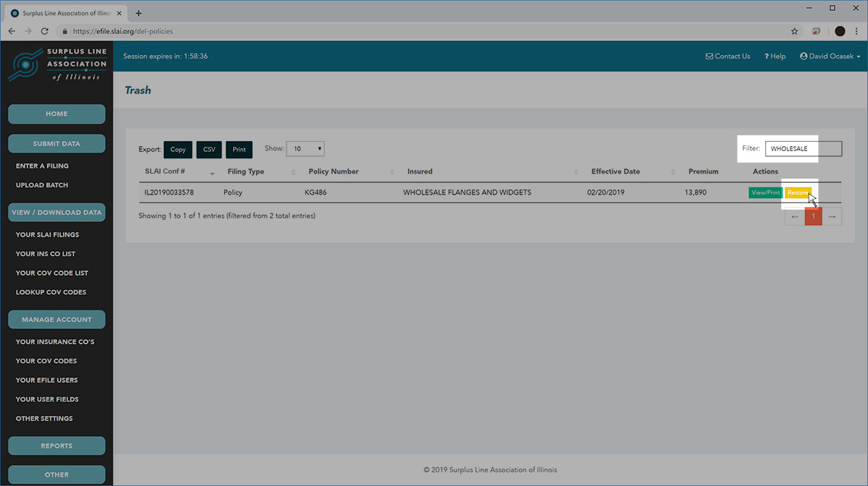The width and height of the screenshot is (868, 486).
Task: Export the table using the CSV button
Action: tap(208, 149)
